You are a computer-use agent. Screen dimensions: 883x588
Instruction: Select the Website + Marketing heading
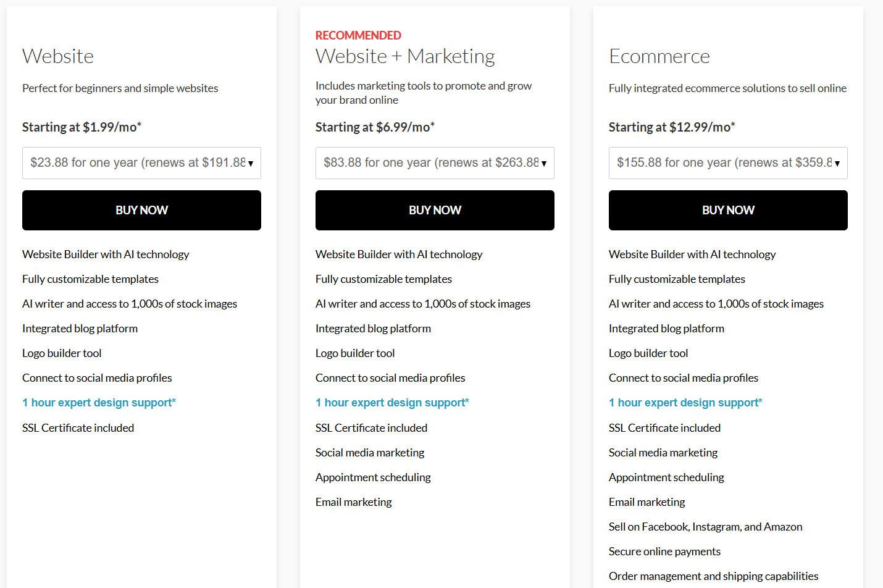405,56
